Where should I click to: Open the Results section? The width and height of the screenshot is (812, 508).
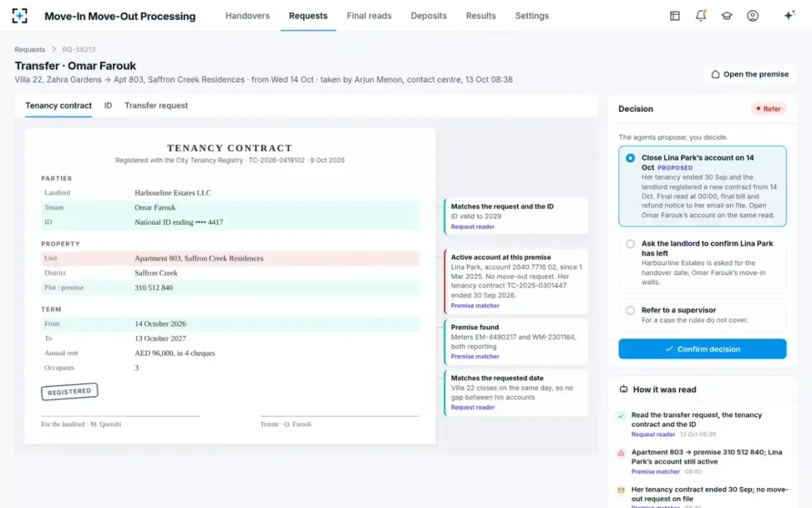[480, 16]
